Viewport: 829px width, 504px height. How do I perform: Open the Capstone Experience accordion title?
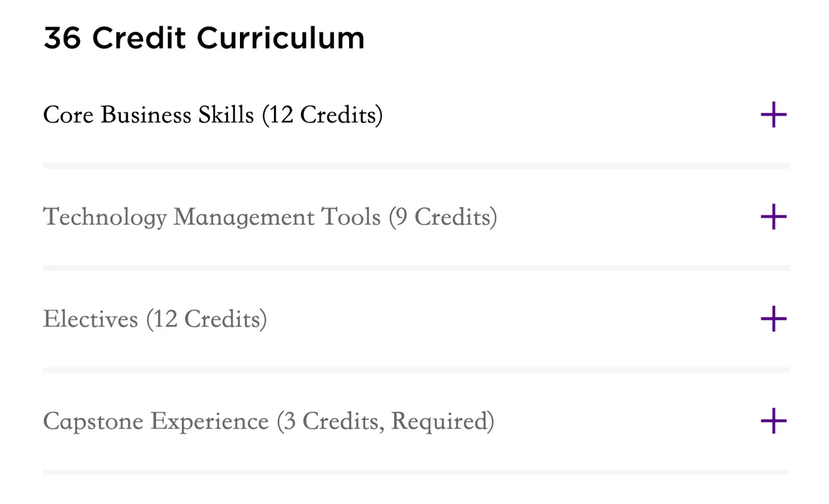[156, 422]
